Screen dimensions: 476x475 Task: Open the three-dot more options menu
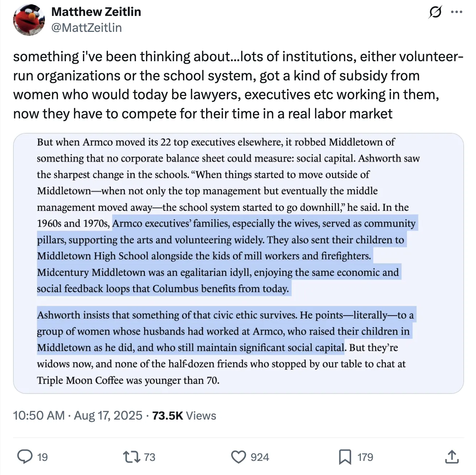coord(456,12)
